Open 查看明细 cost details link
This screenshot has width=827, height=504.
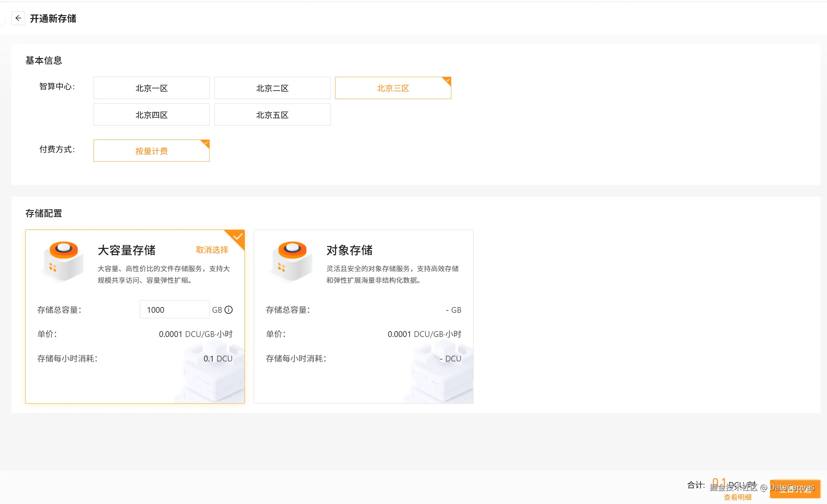point(737,497)
